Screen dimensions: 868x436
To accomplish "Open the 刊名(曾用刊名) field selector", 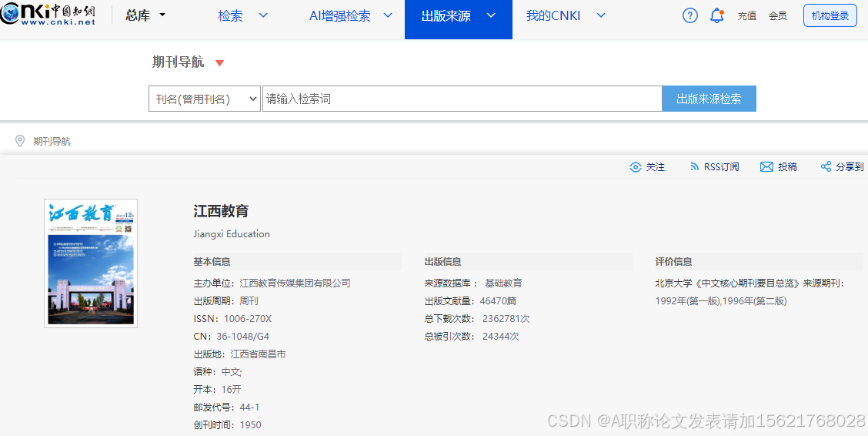I will click(204, 99).
